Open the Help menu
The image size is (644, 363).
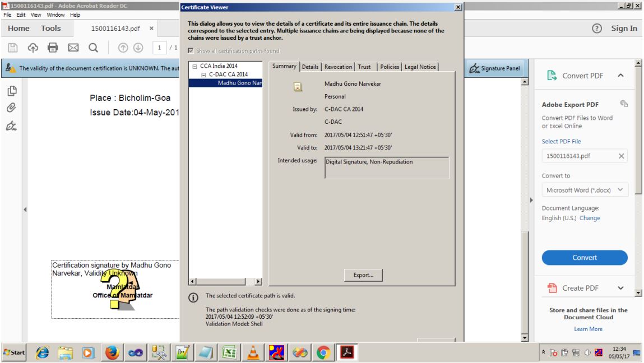(x=75, y=15)
